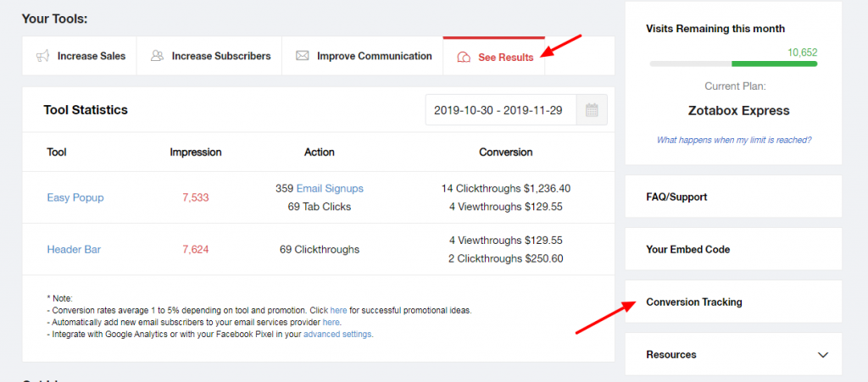Open the Header Bar tool link

coord(75,249)
